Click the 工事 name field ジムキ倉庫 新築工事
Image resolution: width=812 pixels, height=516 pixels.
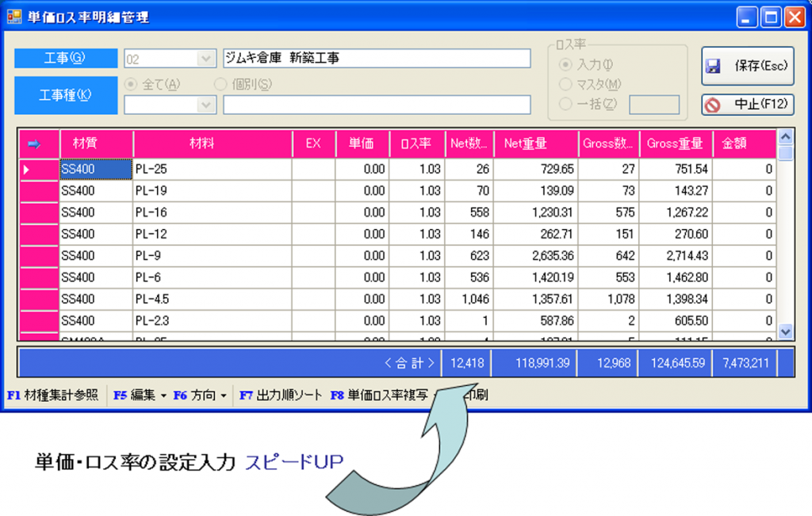click(x=377, y=58)
